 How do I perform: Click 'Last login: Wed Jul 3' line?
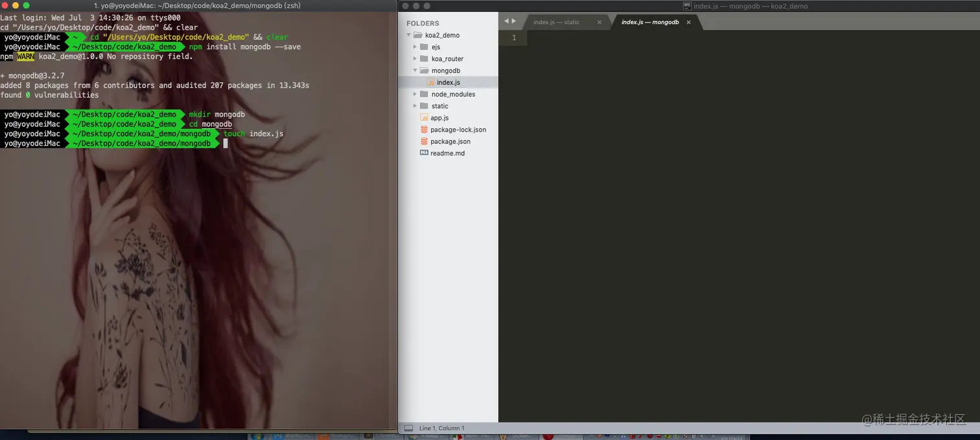click(x=90, y=17)
